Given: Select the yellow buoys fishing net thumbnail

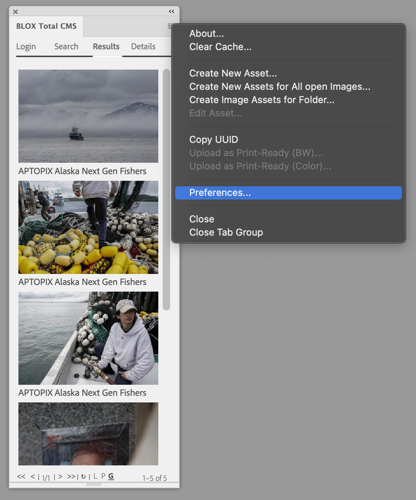Looking at the screenshot, I should click(88, 227).
